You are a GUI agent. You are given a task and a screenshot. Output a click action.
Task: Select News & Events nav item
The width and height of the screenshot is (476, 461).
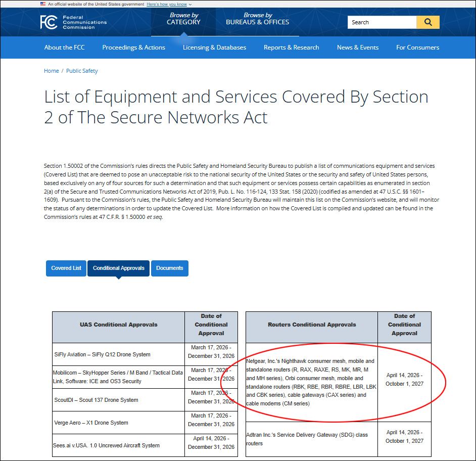point(357,48)
